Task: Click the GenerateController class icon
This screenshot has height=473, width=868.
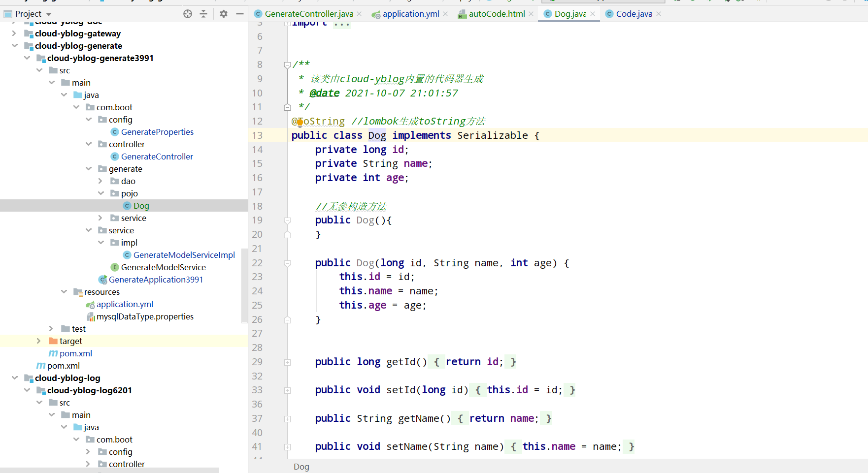Action: pos(115,157)
